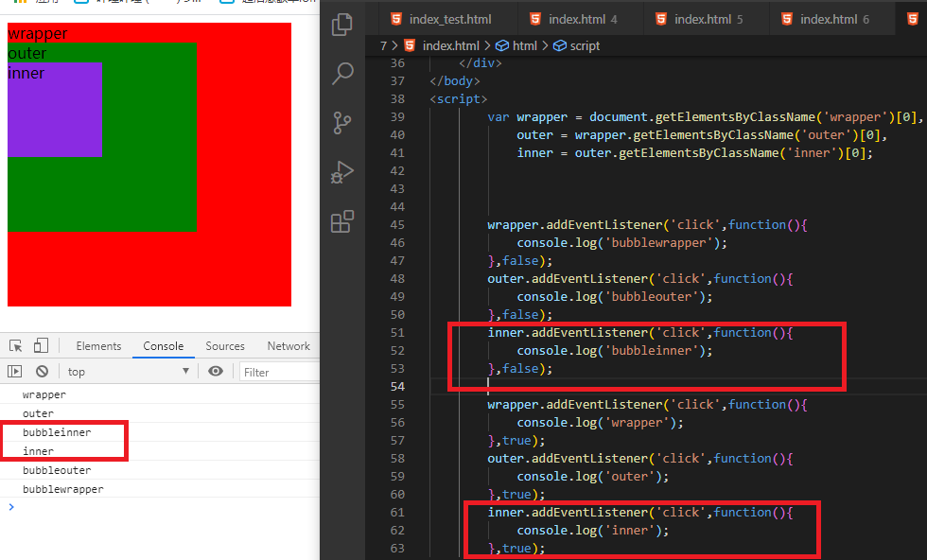927x560 pixels.
Task: Click the console input prompt arrow
Action: [x=11, y=507]
